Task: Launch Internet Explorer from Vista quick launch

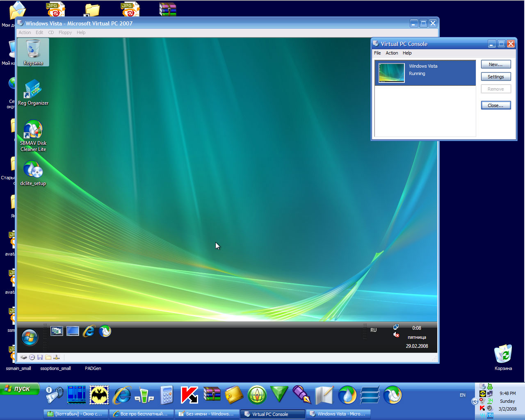Action: coord(89,331)
